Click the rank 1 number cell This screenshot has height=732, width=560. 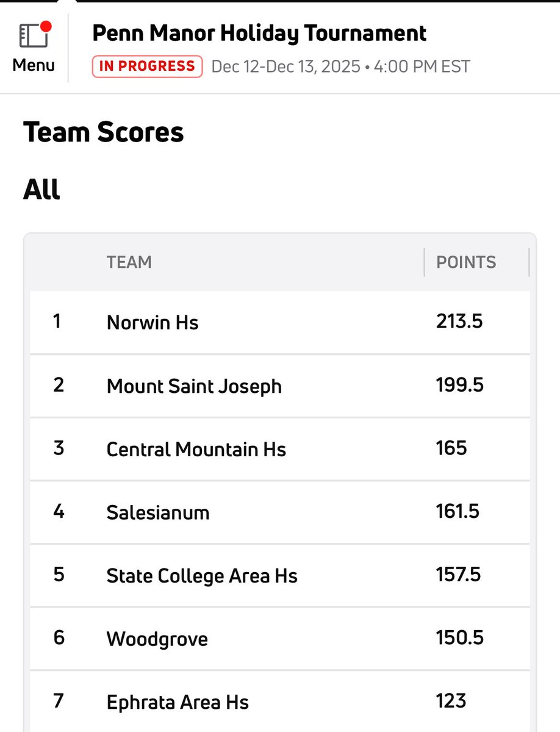pos(57,321)
